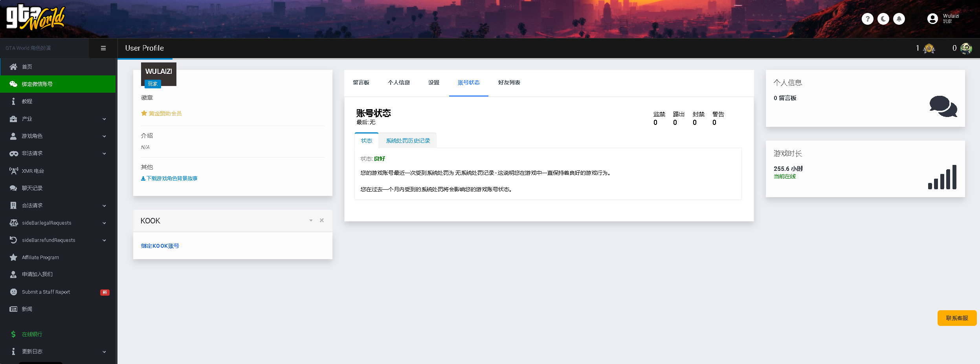The width and height of the screenshot is (980, 364).
Task: Click the 良好 status text
Action: tap(380, 159)
